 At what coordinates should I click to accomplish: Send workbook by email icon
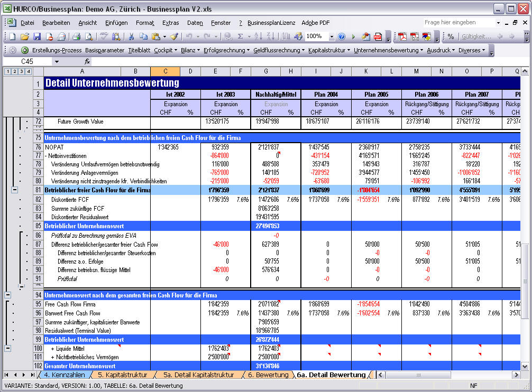click(61, 36)
